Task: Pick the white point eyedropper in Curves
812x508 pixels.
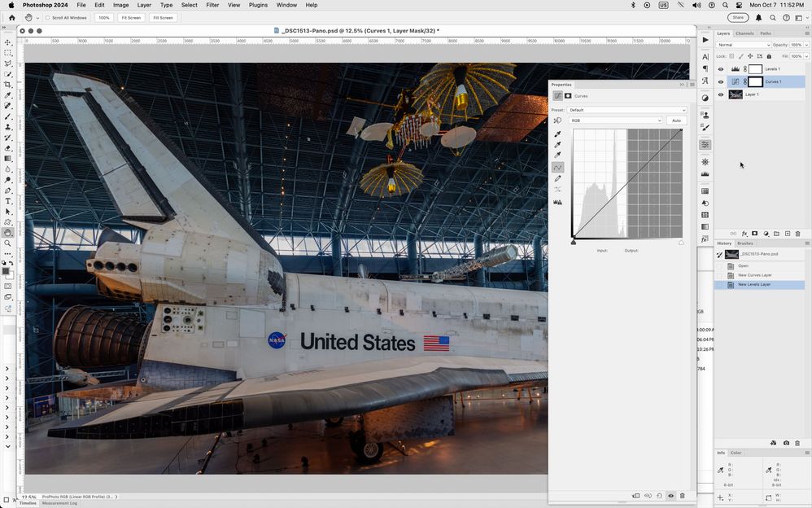Action: [x=557, y=155]
